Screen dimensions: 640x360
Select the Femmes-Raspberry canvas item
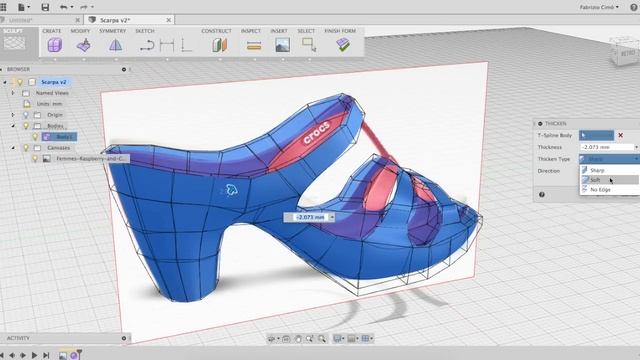pos(92,158)
